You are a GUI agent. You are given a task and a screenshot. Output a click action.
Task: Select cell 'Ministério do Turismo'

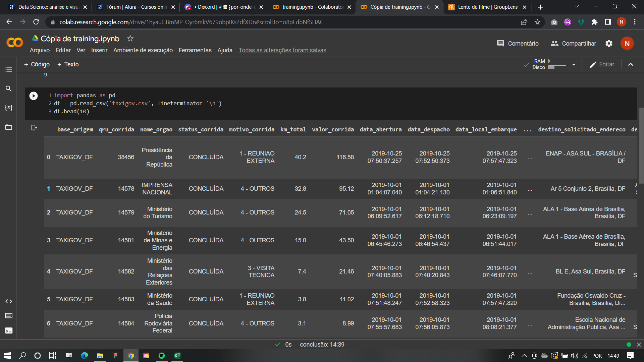(158, 213)
